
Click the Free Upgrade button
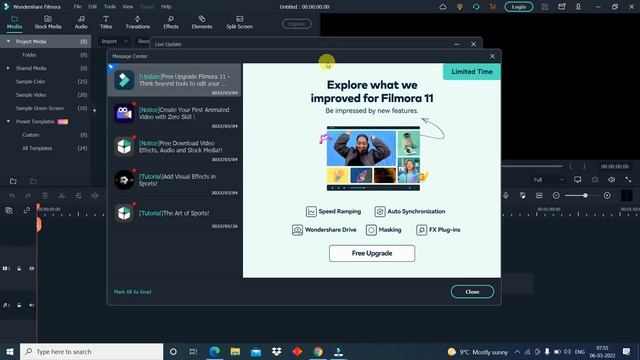[372, 253]
